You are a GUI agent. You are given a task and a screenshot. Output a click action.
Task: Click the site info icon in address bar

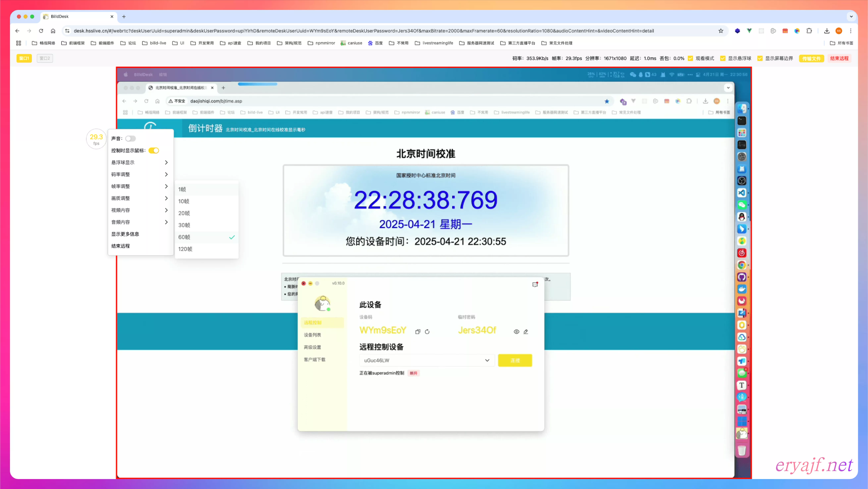coord(67,31)
